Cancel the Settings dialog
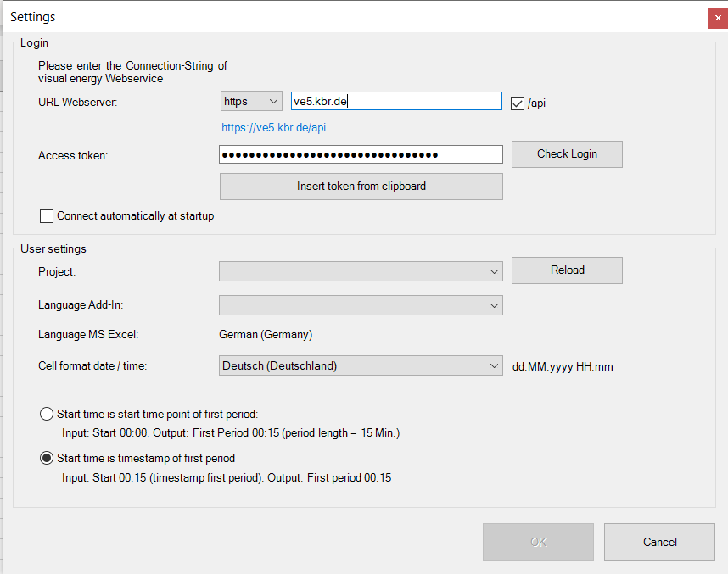 point(659,543)
